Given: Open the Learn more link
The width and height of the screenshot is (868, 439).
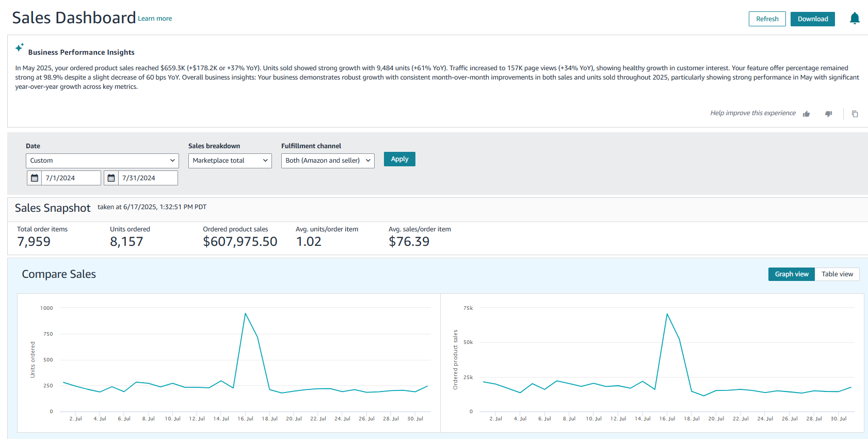Looking at the screenshot, I should pos(155,19).
